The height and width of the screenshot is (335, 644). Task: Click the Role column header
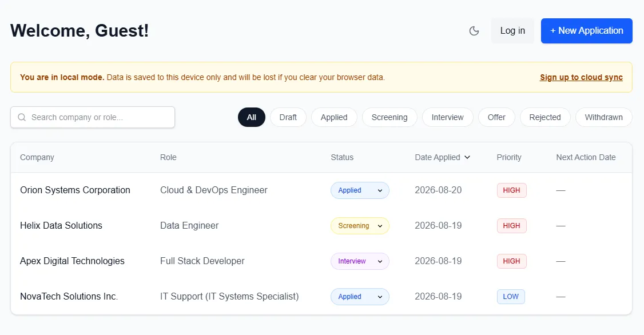click(x=168, y=157)
